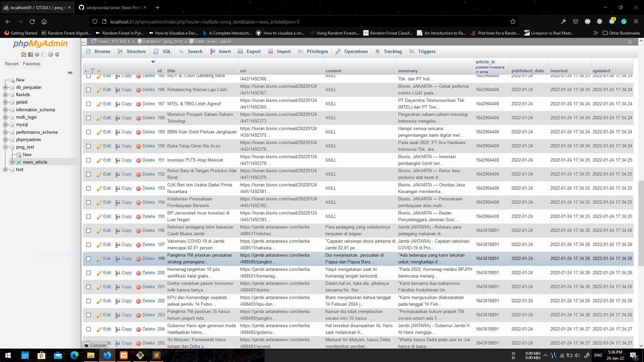Open Firefox application menu hamburger icon
The width and height of the screenshot is (644, 362).
click(x=636, y=21)
